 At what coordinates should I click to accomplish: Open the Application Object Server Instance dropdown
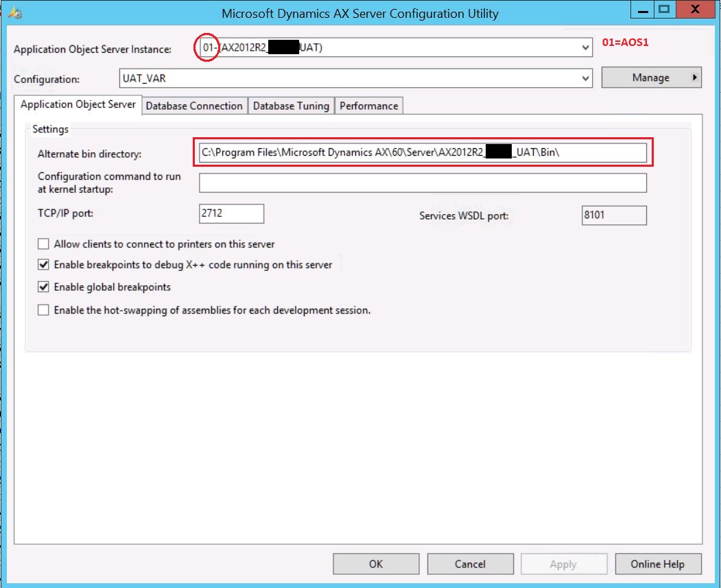(x=584, y=48)
